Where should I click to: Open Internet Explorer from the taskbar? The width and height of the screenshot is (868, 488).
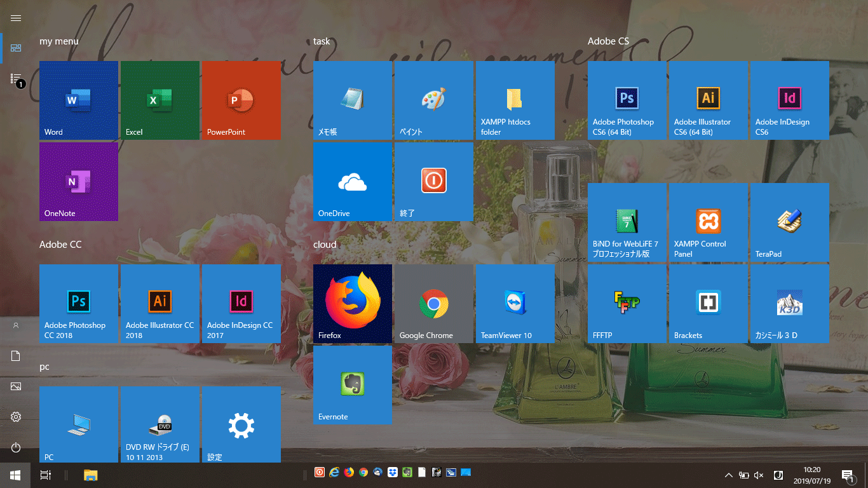point(334,473)
